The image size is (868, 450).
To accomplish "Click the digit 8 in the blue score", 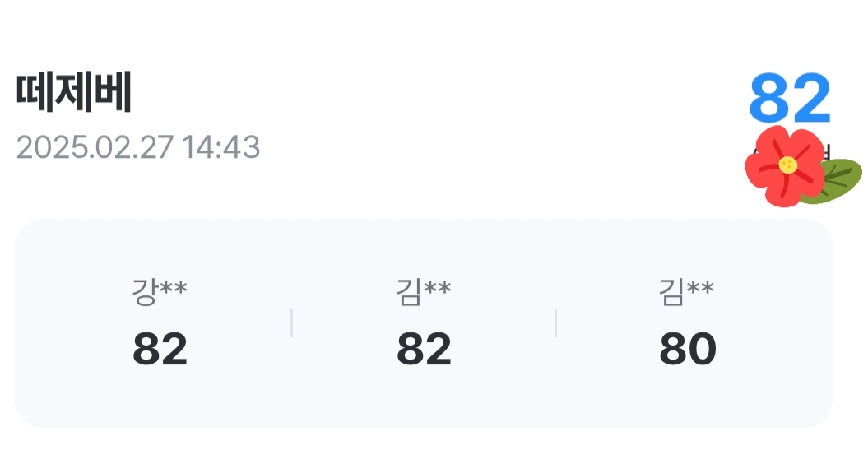I will (769, 99).
